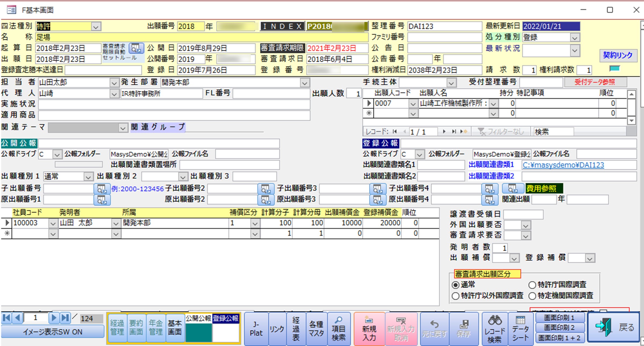Click the 項目検索 magnifier button
This screenshot has height=346, width=644.
tap(338, 329)
